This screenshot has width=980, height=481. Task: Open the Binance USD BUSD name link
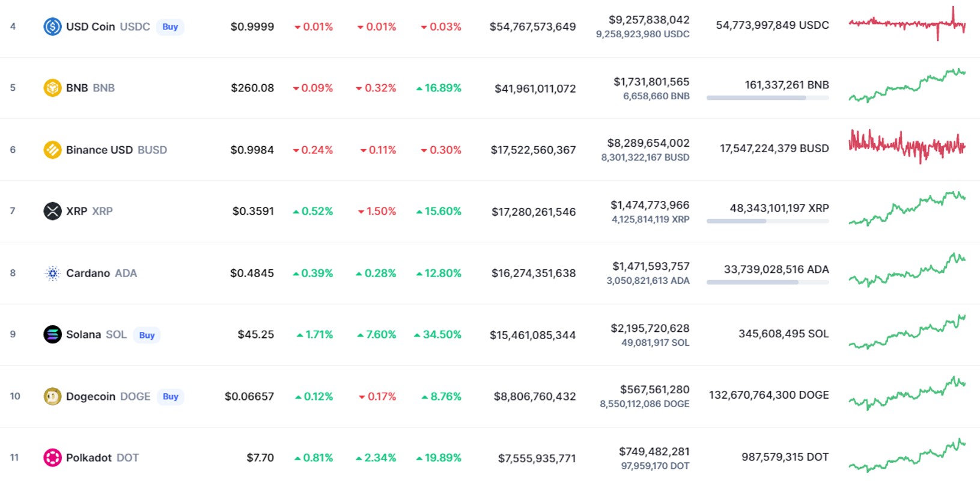[117, 150]
